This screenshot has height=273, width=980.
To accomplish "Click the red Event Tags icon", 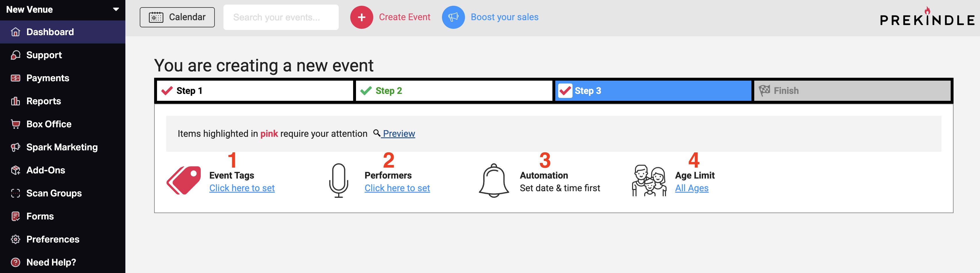I will point(184,181).
